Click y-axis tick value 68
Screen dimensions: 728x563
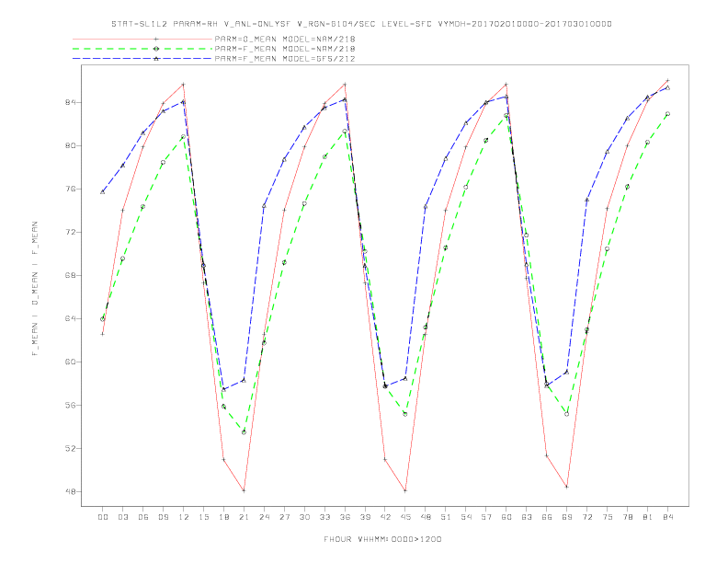pos(70,275)
